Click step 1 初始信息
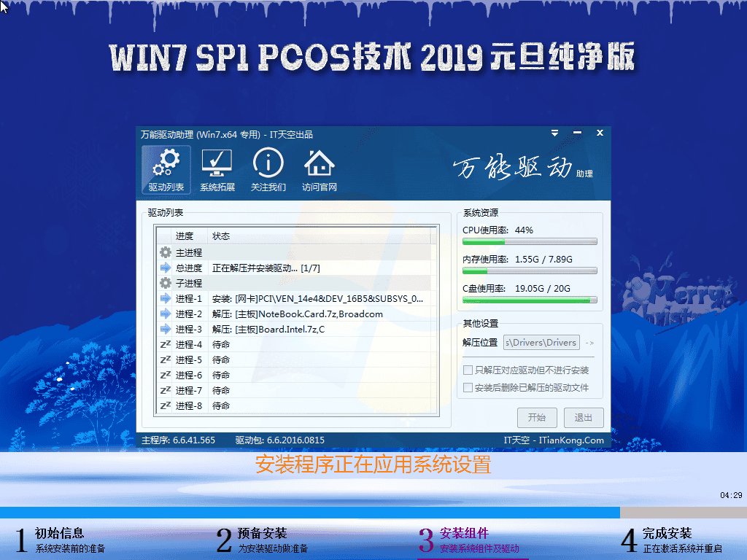 tap(60, 540)
